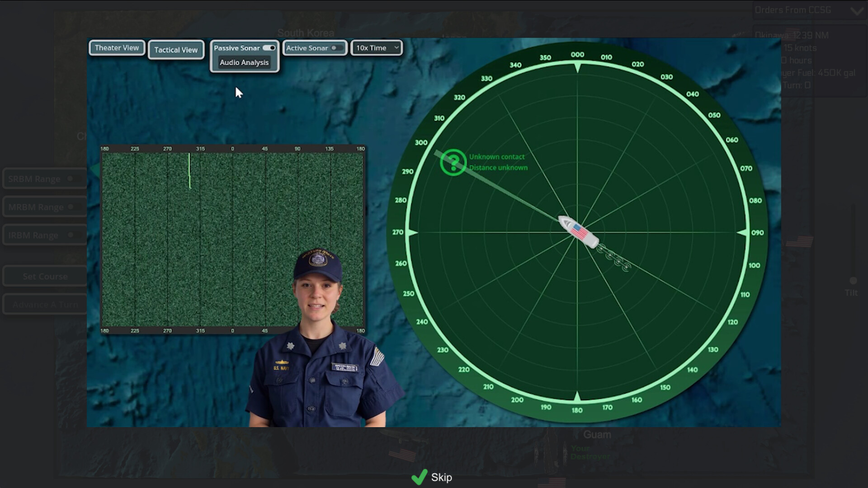Select the destroyer icon at the sonar center

[x=576, y=232]
